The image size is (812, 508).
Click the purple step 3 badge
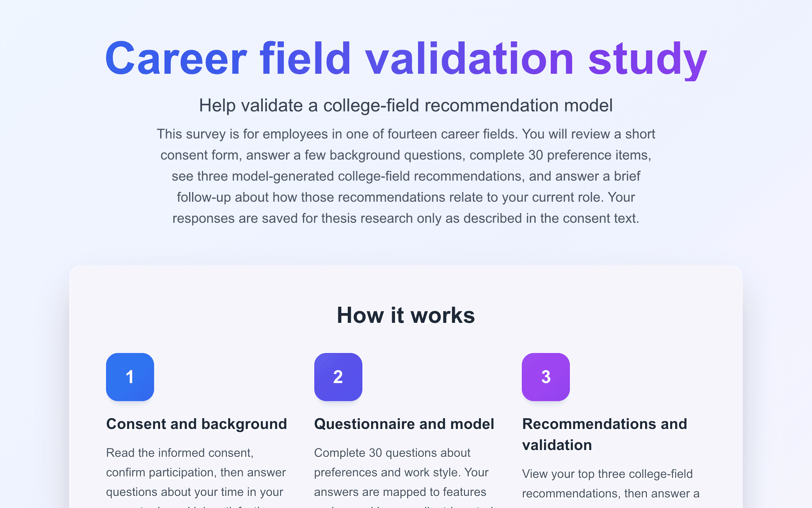tap(546, 377)
